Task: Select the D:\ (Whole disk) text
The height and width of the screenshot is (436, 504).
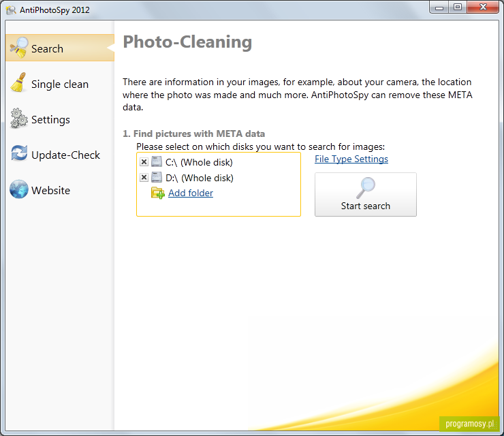Action: pyautogui.click(x=200, y=178)
